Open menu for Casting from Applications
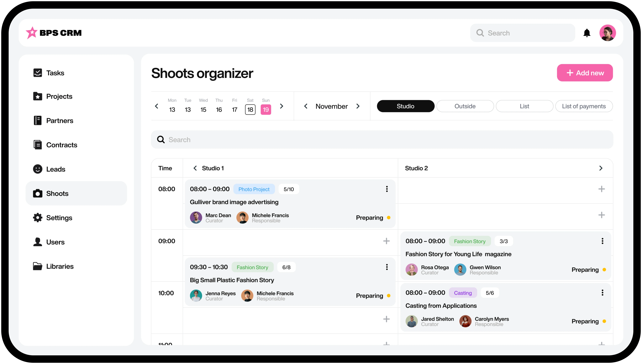The image size is (642, 364). (x=602, y=292)
